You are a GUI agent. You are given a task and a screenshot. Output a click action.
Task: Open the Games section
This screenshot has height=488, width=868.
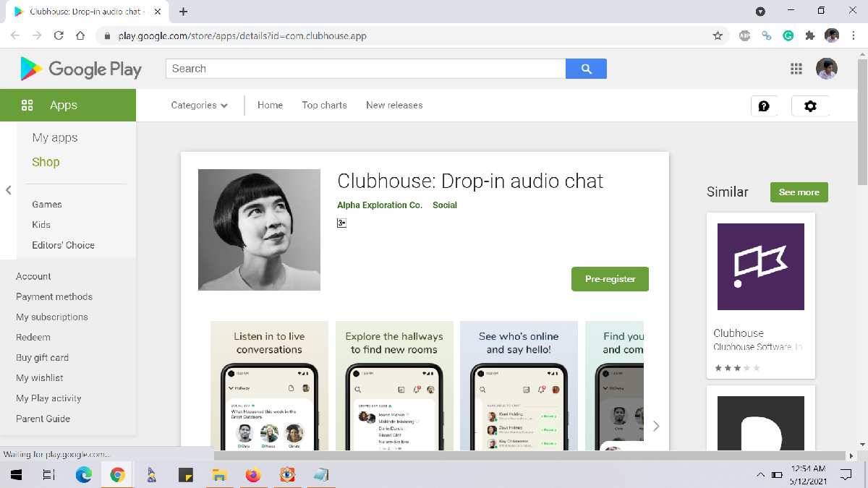pyautogui.click(x=47, y=205)
